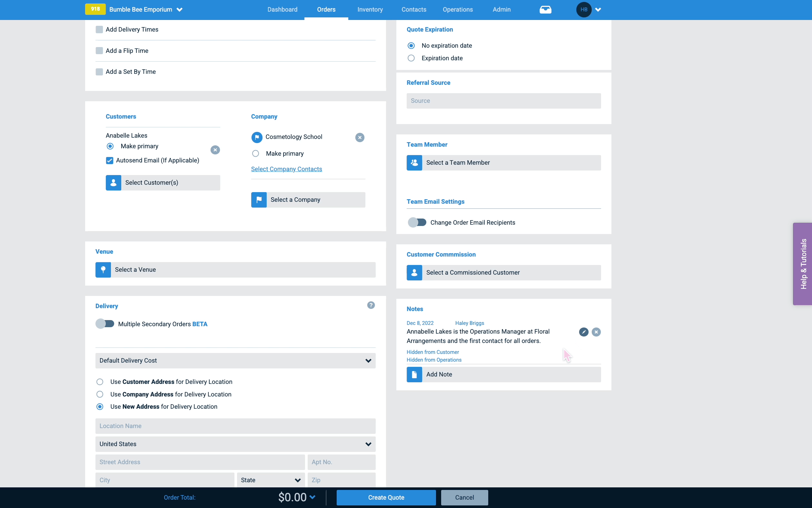Go to Dashboard tab

point(282,9)
